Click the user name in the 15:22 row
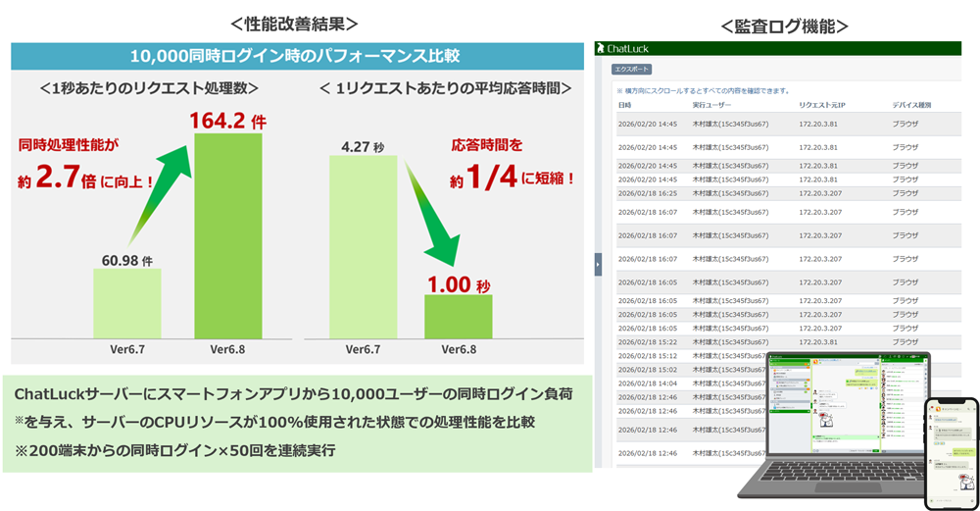The image size is (980, 511). click(x=730, y=342)
